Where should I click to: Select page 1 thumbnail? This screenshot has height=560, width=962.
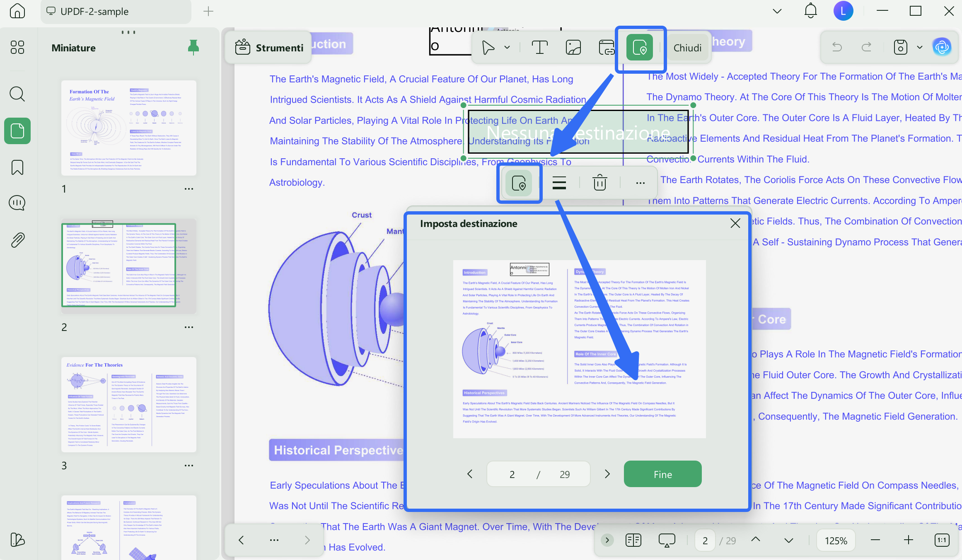coord(129,128)
